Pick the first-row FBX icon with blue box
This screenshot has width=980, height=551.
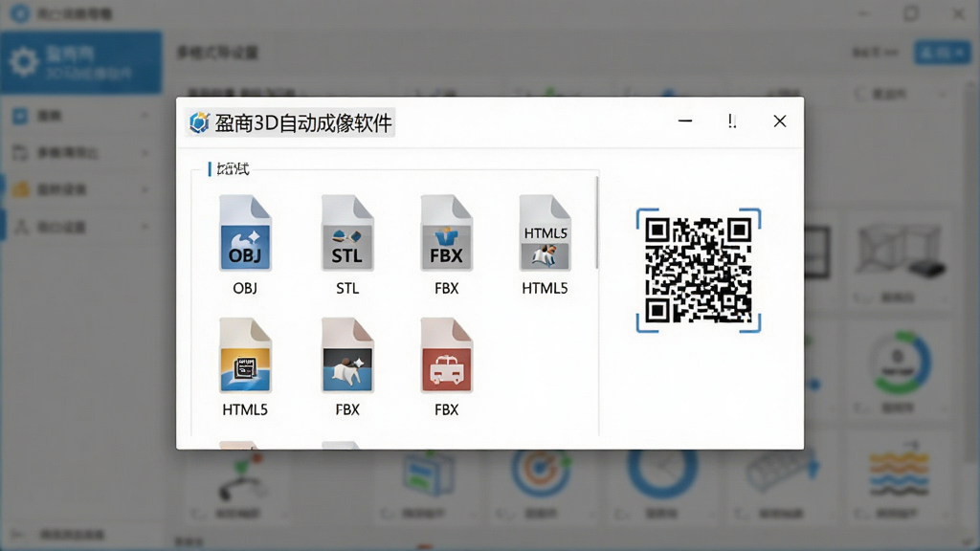click(x=446, y=232)
